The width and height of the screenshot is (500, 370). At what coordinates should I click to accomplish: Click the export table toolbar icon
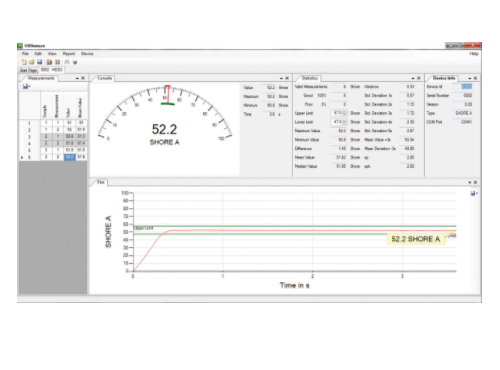(57, 62)
